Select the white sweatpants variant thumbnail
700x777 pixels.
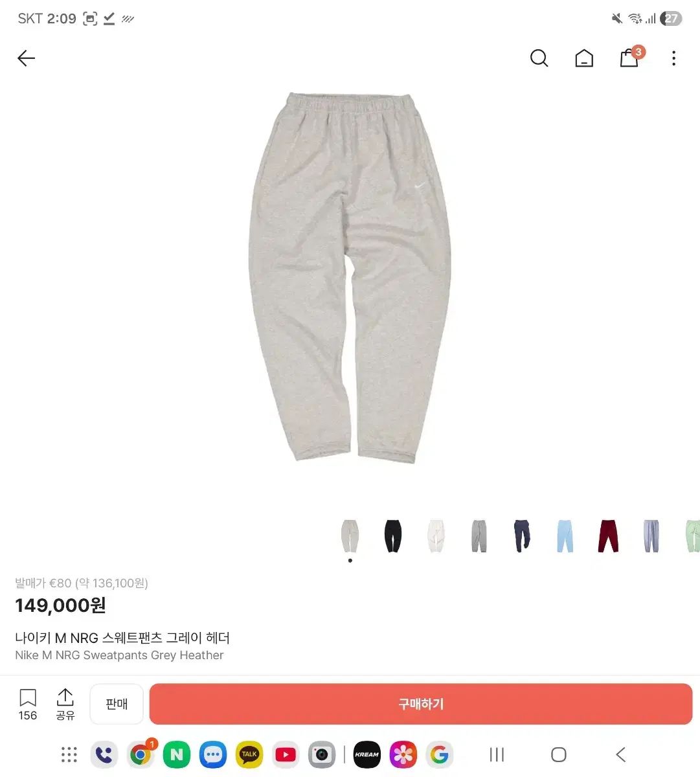click(436, 536)
